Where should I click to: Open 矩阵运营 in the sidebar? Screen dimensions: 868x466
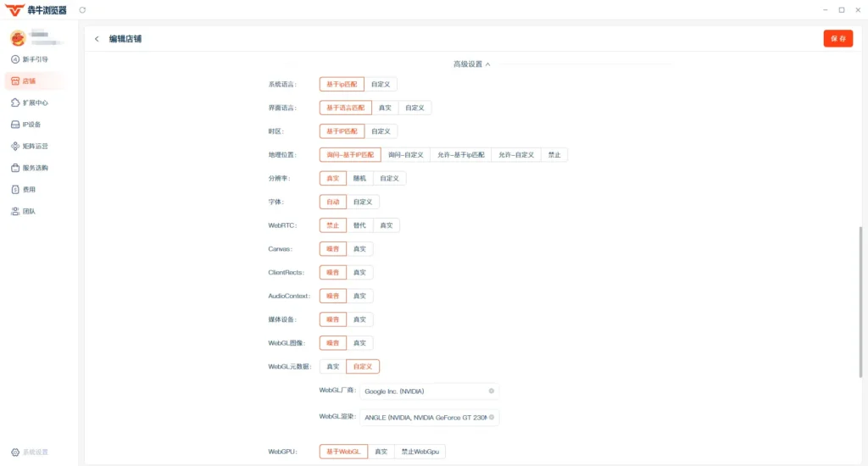point(30,146)
